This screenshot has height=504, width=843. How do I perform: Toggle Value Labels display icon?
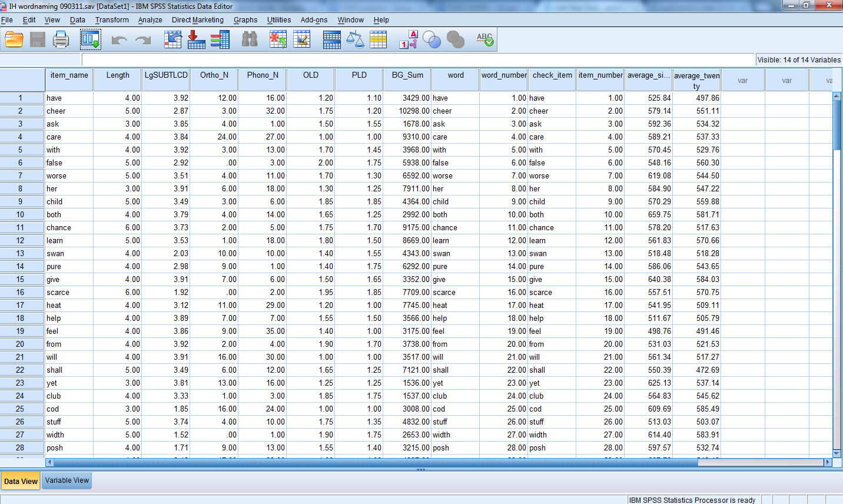[408, 40]
